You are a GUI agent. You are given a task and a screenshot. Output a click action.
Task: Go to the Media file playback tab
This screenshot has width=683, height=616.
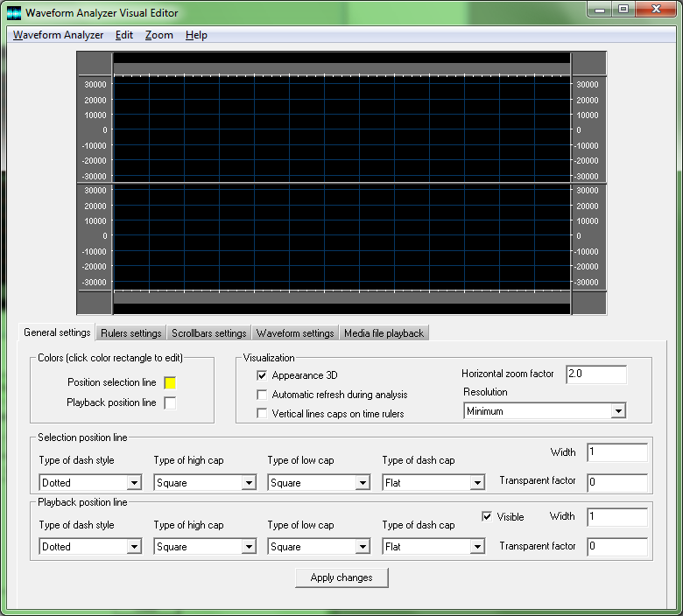point(384,333)
